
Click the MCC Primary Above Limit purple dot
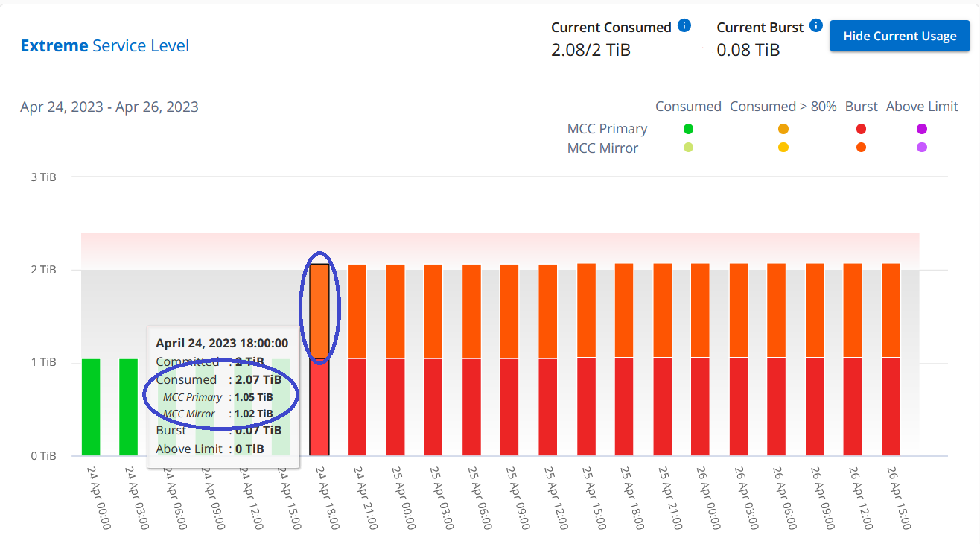tap(922, 129)
